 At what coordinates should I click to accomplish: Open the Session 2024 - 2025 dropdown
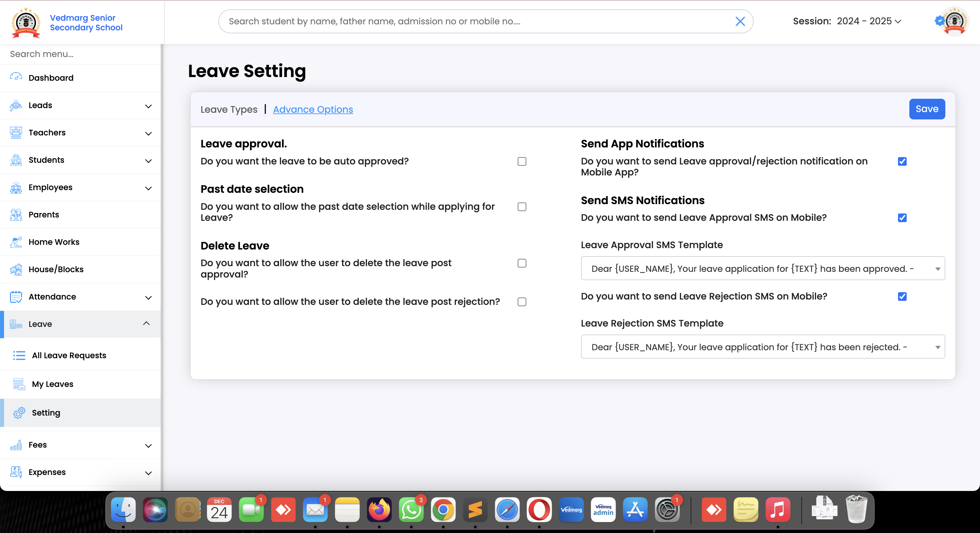pos(868,21)
